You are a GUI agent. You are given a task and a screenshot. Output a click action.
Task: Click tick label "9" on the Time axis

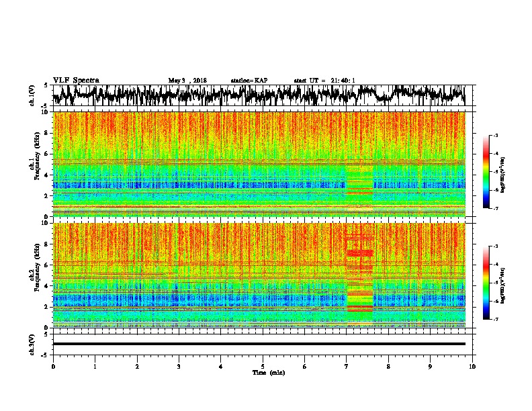[430, 367]
